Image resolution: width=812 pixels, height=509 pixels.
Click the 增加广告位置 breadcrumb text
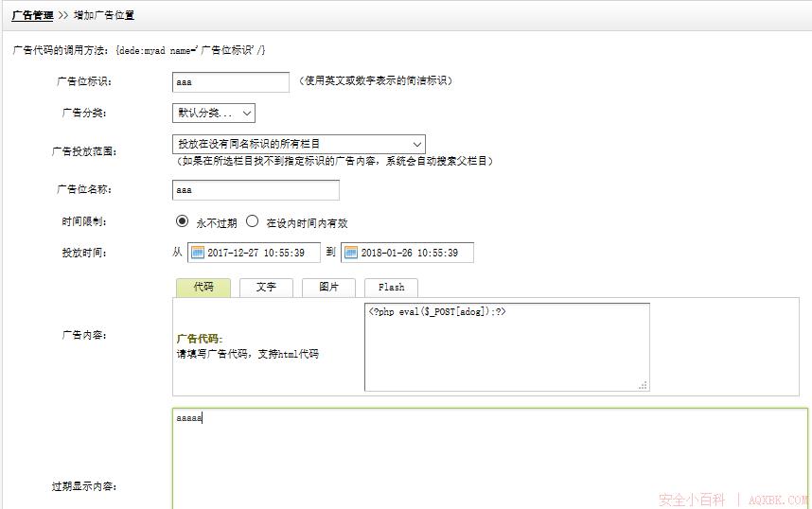[103, 15]
